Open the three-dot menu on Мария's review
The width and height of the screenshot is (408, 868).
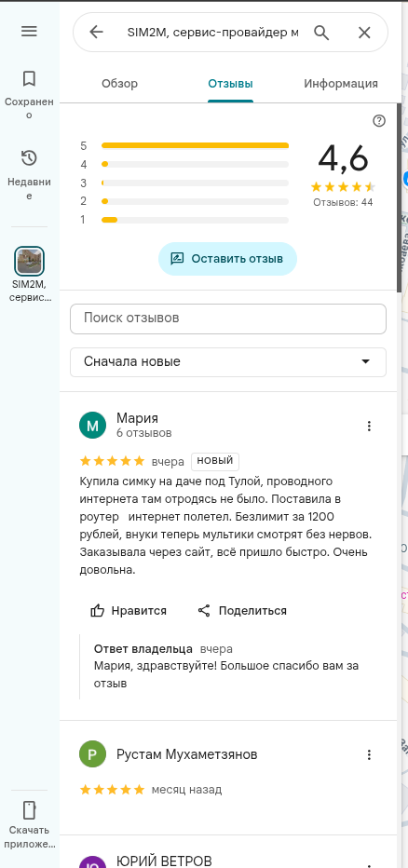(x=369, y=426)
